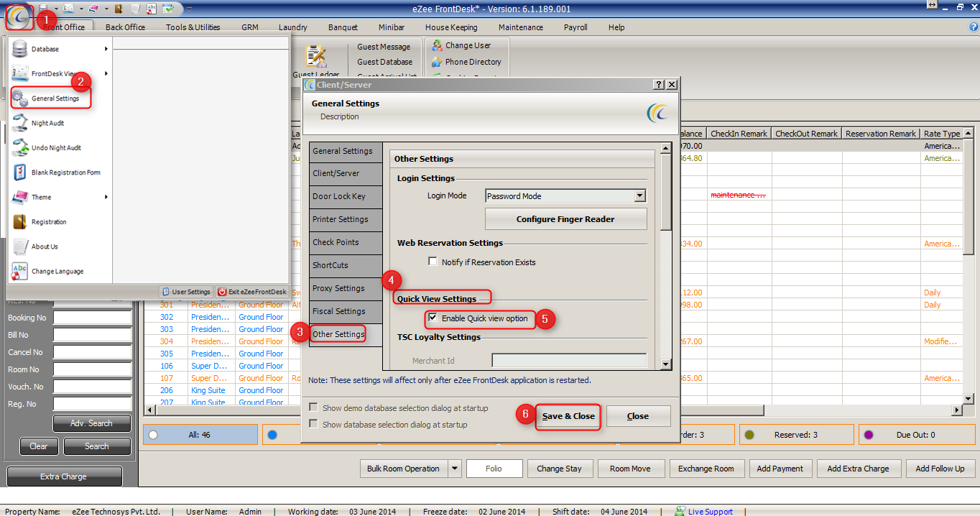Open the House Keeping ribbon tab
The width and height of the screenshot is (980, 516).
[x=451, y=27]
